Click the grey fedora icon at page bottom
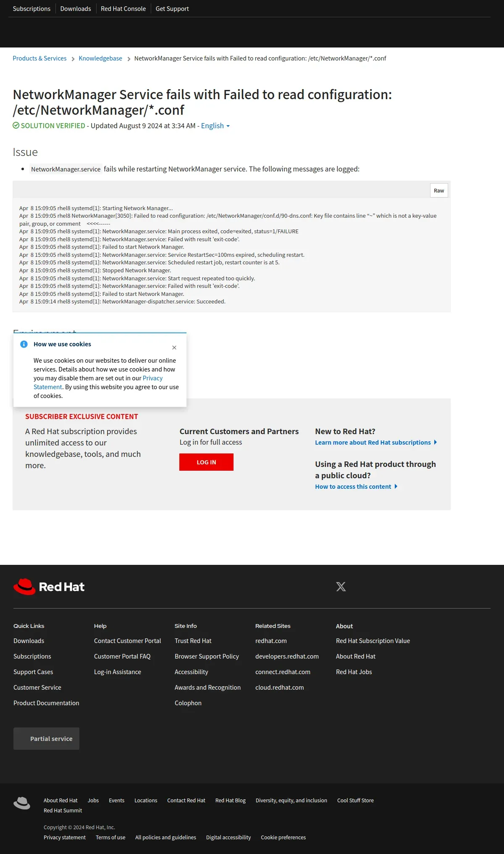Viewport: 504px width, 854px height. [x=22, y=803]
